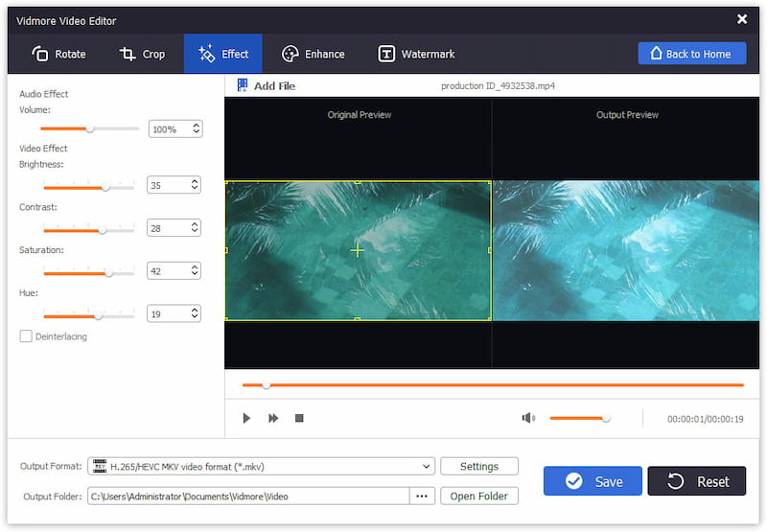The image size is (767, 532).
Task: Click the Back to Home button
Action: click(691, 54)
